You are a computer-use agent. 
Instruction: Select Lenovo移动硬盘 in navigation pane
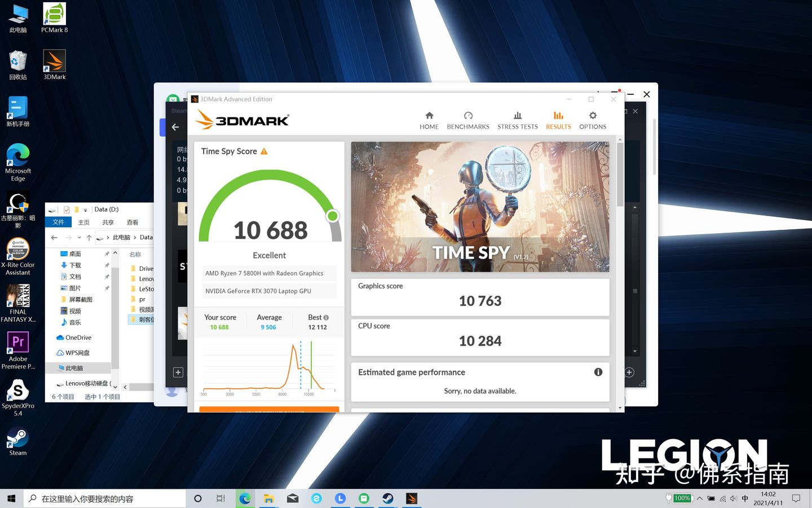tap(83, 383)
